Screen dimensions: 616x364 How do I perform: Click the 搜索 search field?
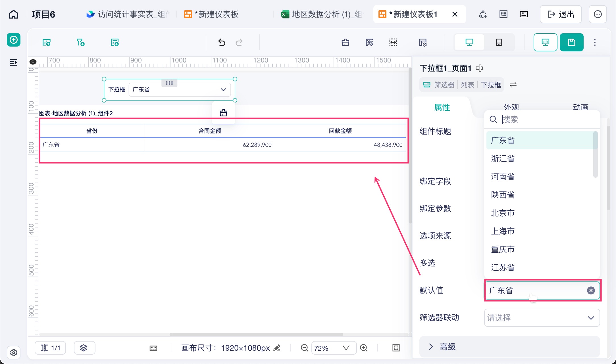coord(542,119)
